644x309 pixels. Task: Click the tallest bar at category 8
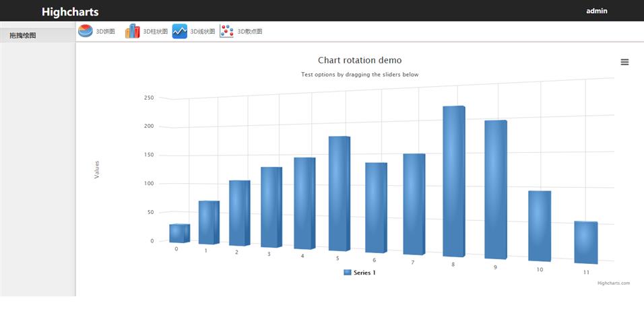(453, 182)
